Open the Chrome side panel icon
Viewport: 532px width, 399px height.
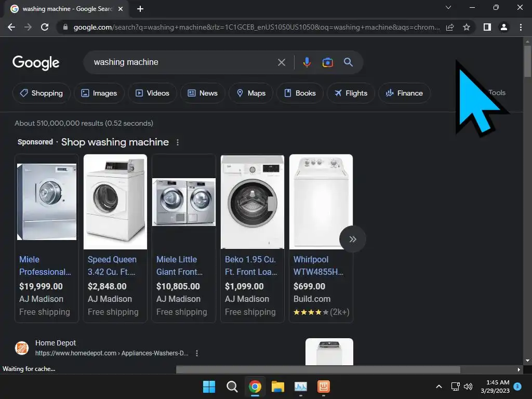tap(487, 27)
